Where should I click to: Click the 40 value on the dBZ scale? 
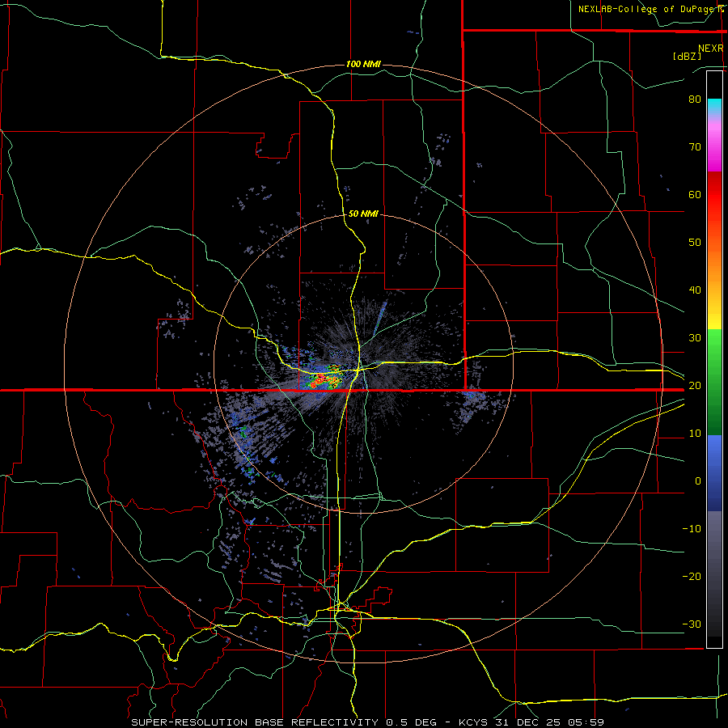pyautogui.click(x=695, y=290)
